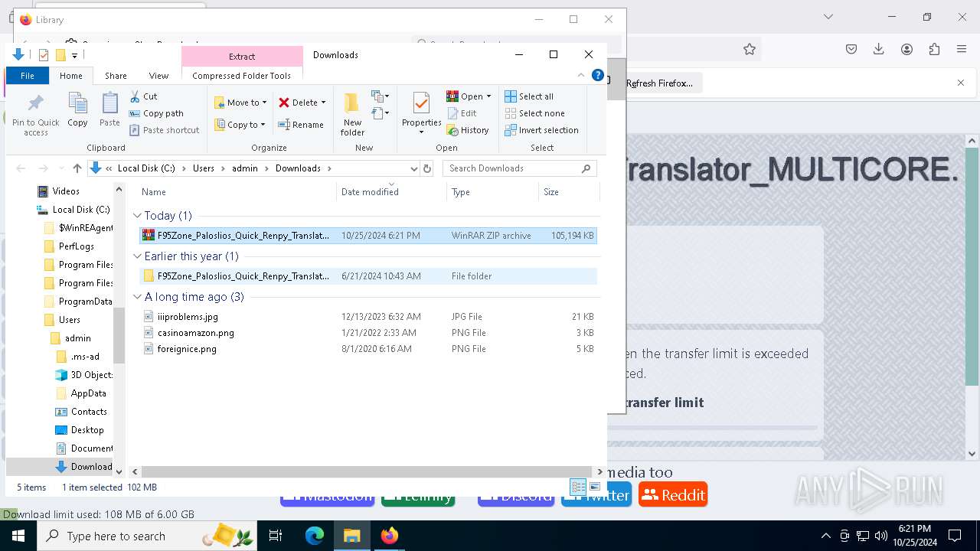This screenshot has height=551, width=980.
Task: Open Properties from the ribbon
Action: pos(421,113)
